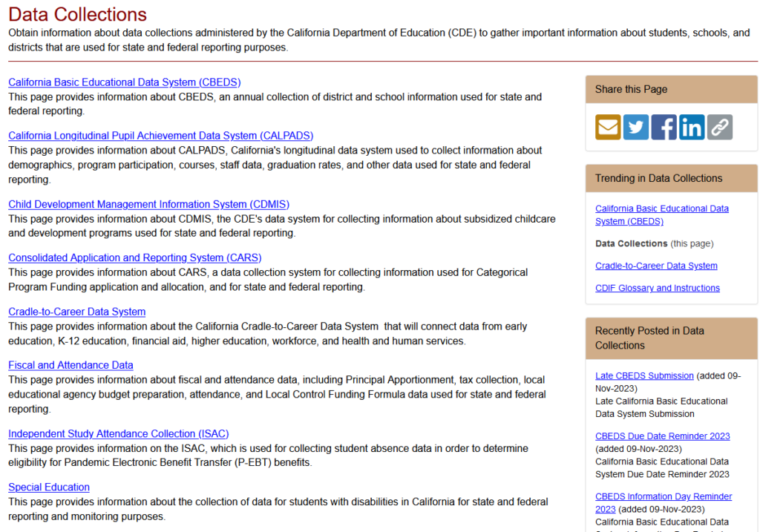Open Cradle-to-Career Data System from trending list
The image size is (760, 532).
coord(656,266)
